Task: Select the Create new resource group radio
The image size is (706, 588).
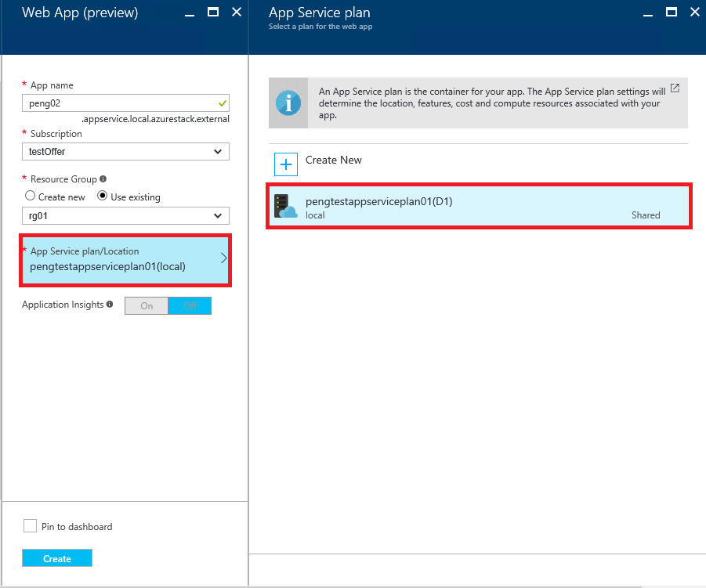Action: coord(30,196)
